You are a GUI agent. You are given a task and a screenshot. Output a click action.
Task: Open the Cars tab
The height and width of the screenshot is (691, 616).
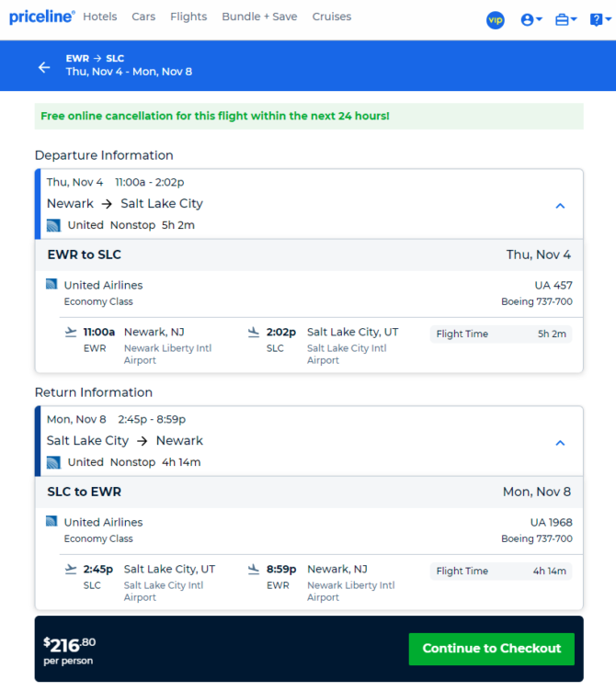click(x=143, y=17)
